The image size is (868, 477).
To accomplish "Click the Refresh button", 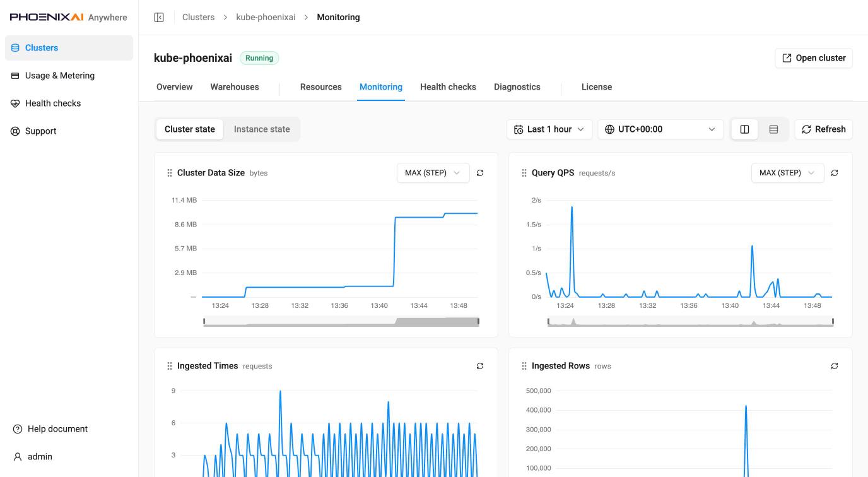I will click(x=823, y=129).
